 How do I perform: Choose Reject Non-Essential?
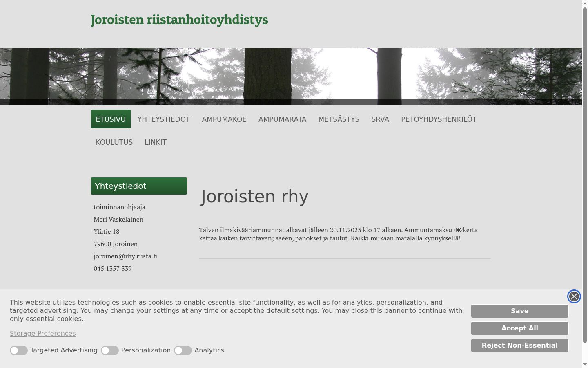coord(519,346)
